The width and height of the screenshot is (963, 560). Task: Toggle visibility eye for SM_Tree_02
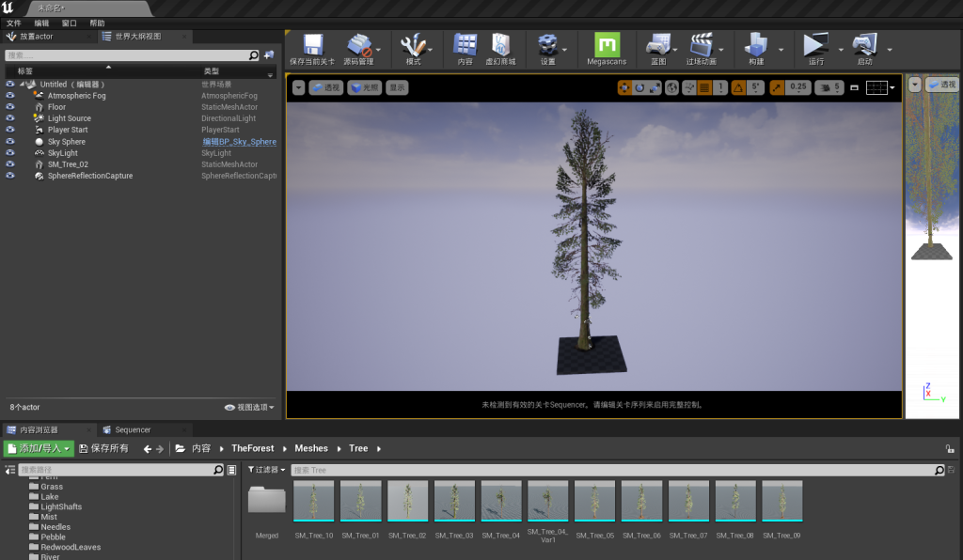(10, 164)
